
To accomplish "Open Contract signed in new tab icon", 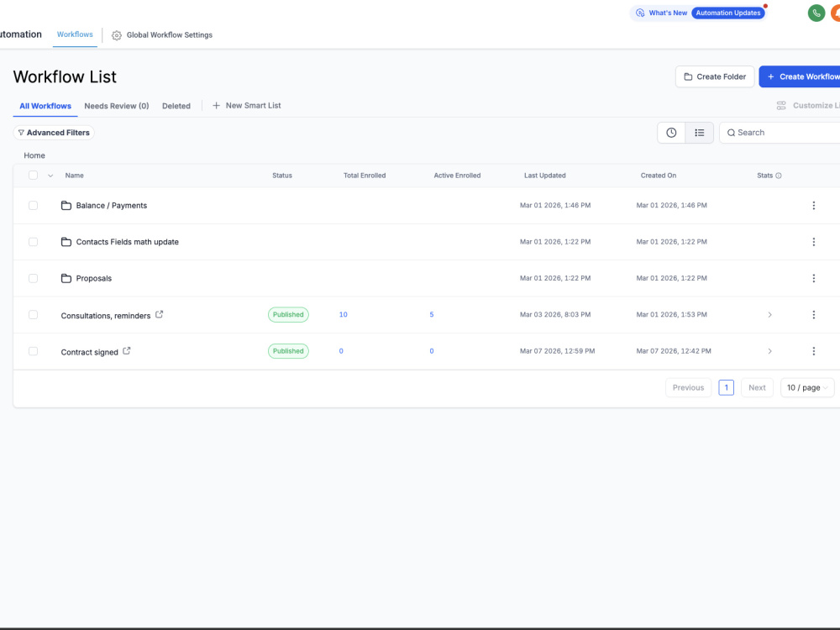I will [127, 351].
